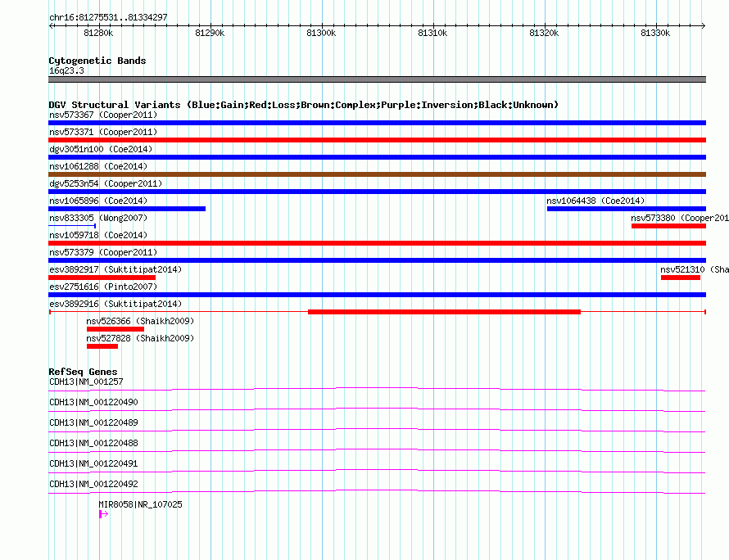Select the CDH13|NM_001220490 transcript label
Image resolution: width=729 pixels, height=560 pixels.
93,402
